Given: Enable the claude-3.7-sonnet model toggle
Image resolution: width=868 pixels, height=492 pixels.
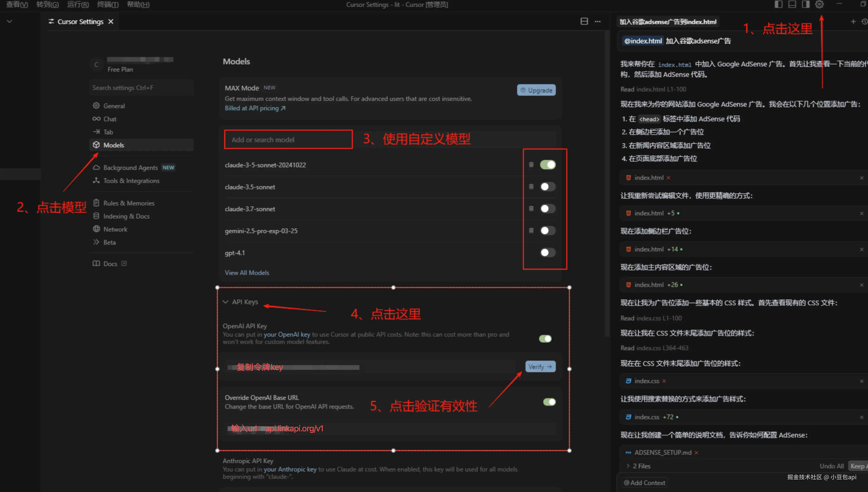Looking at the screenshot, I should coord(547,209).
